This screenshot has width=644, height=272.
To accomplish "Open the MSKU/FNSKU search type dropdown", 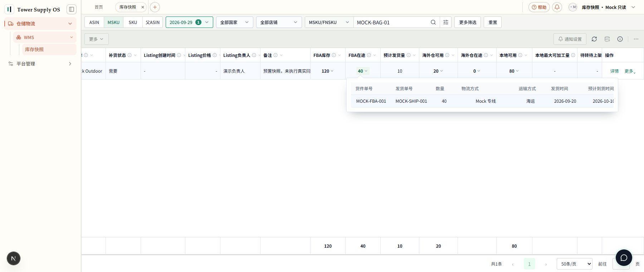I will 329,22.
